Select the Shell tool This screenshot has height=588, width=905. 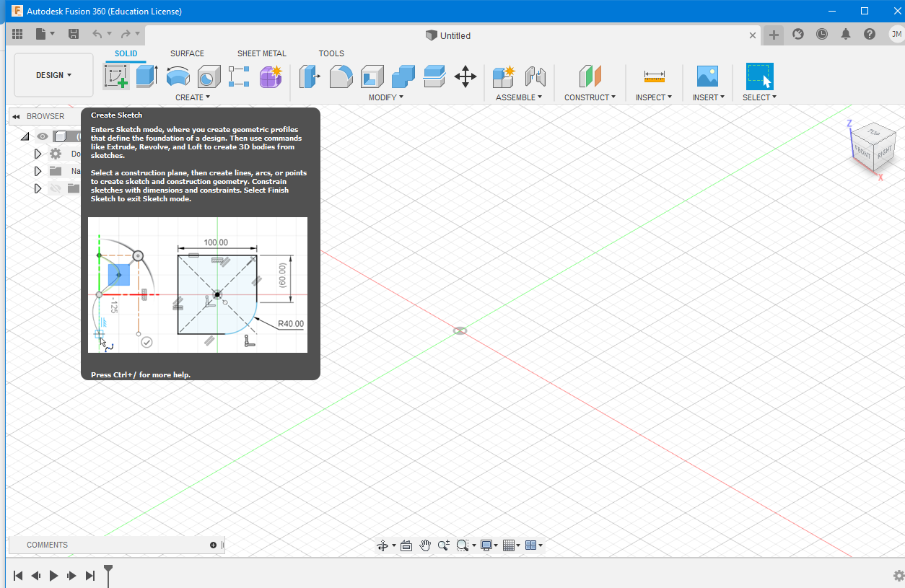click(372, 76)
